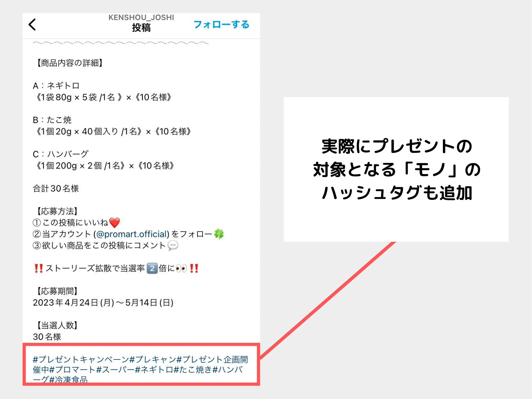The height and width of the screenshot is (399, 532).
Task: Open the #プレキャン hashtag
Action: pyautogui.click(x=153, y=359)
